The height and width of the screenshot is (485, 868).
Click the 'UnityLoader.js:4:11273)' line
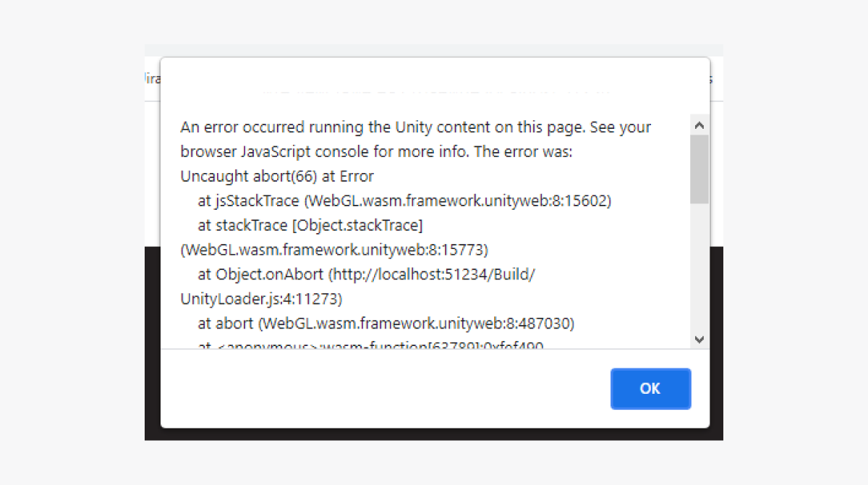coord(261,299)
